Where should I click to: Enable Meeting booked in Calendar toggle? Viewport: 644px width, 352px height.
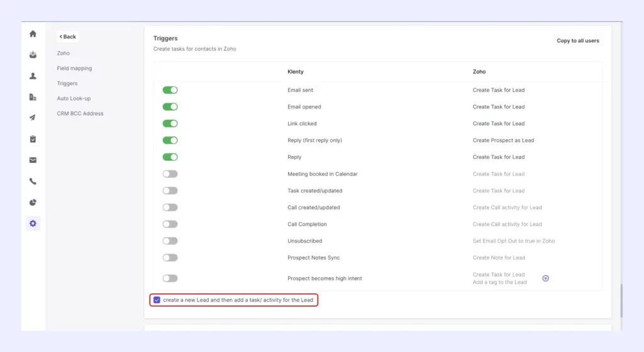point(170,174)
